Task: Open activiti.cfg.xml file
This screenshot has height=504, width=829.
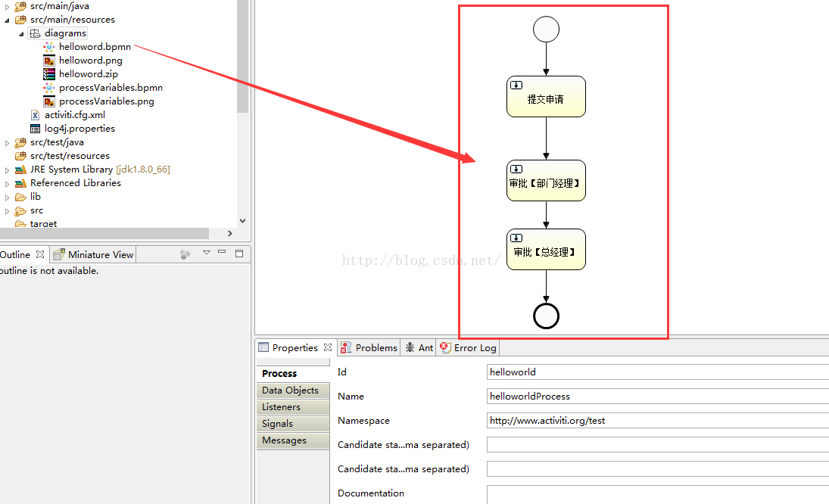Action: click(x=74, y=114)
